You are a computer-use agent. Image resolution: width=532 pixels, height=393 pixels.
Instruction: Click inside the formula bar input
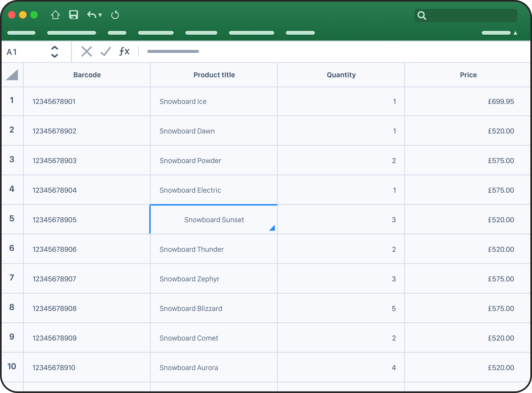click(215, 51)
